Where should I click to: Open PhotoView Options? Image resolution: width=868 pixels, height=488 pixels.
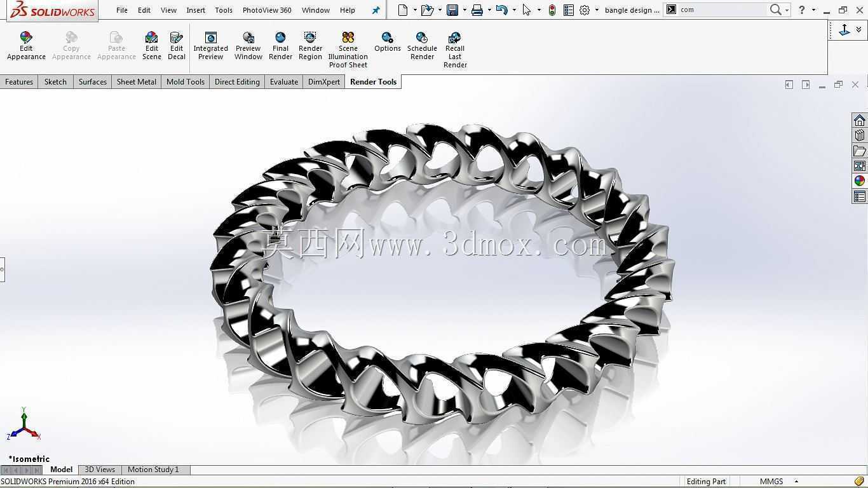pos(388,42)
